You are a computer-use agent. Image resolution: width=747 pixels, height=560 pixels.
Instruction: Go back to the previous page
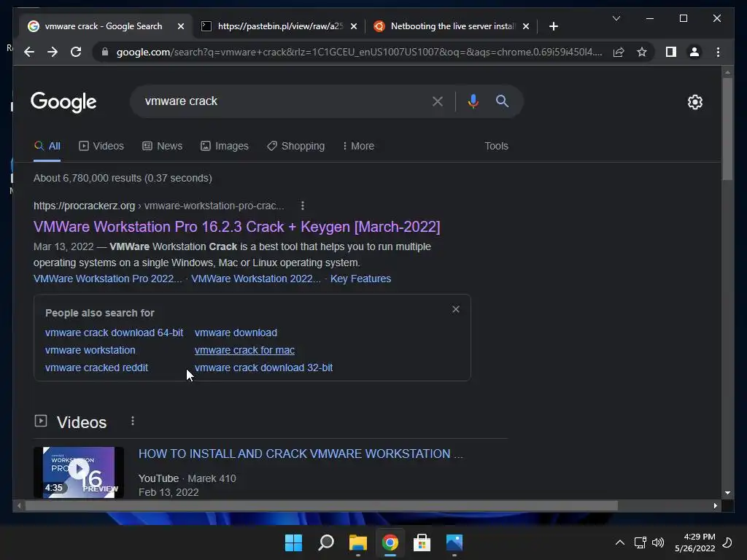[x=29, y=52]
